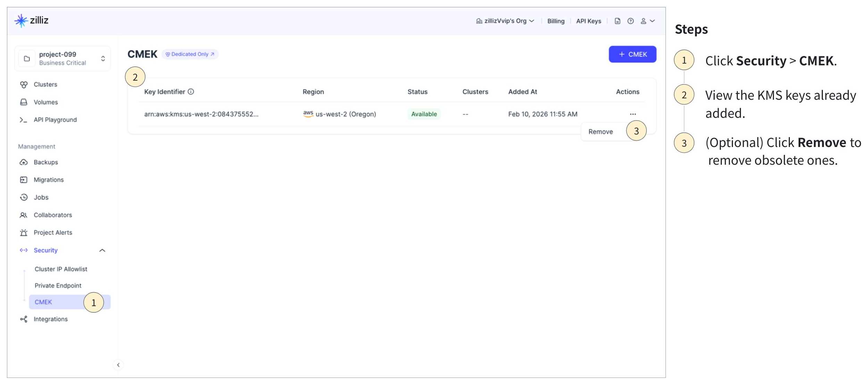Click the Clusters icon in sidebar
The image size is (868, 385).
(24, 84)
